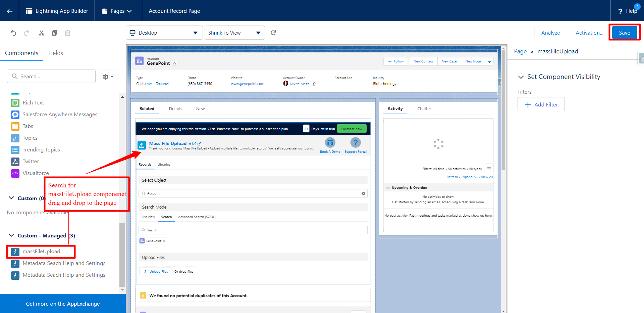The width and height of the screenshot is (644, 313).
Task: Select the Tabs component
Action: [x=22, y=126]
